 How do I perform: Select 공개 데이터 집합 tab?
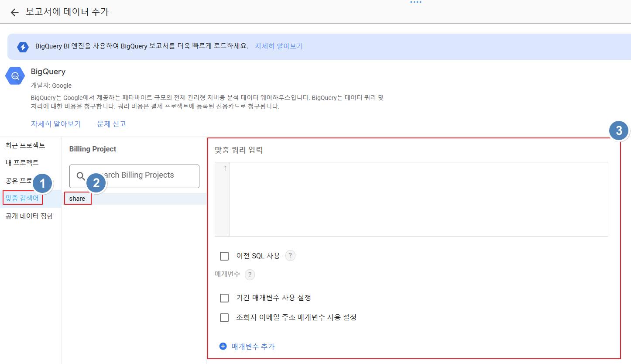click(x=29, y=216)
